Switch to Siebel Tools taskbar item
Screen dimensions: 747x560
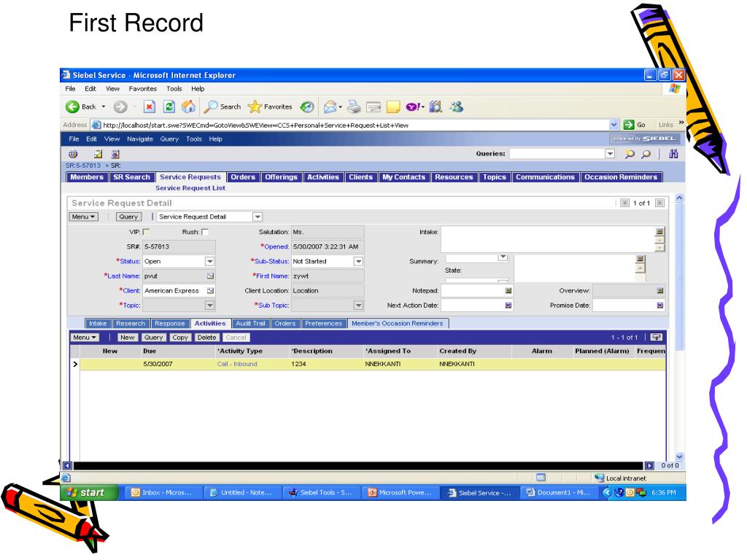point(321,492)
